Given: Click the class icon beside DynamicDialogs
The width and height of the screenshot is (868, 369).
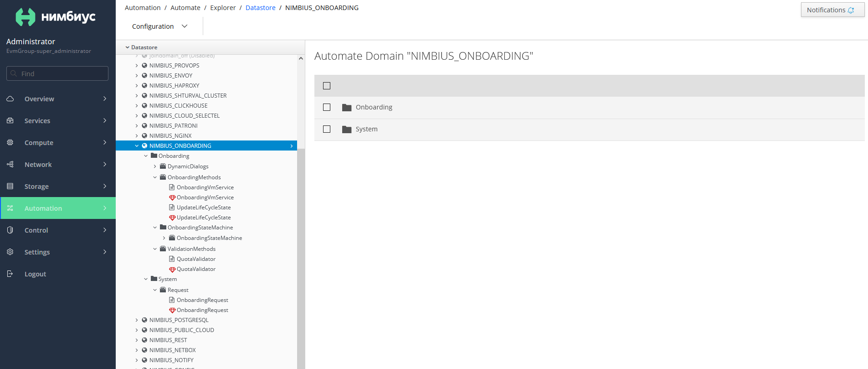Looking at the screenshot, I should coord(163,166).
